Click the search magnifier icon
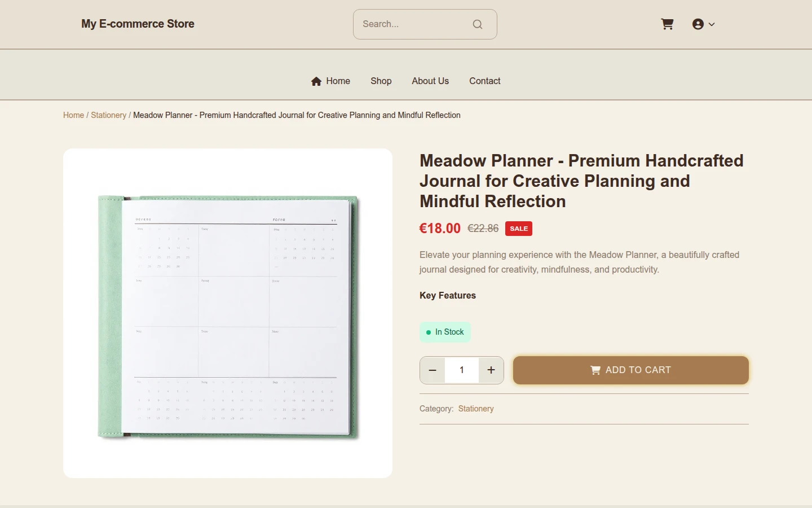Image resolution: width=812 pixels, height=508 pixels. 478,24
